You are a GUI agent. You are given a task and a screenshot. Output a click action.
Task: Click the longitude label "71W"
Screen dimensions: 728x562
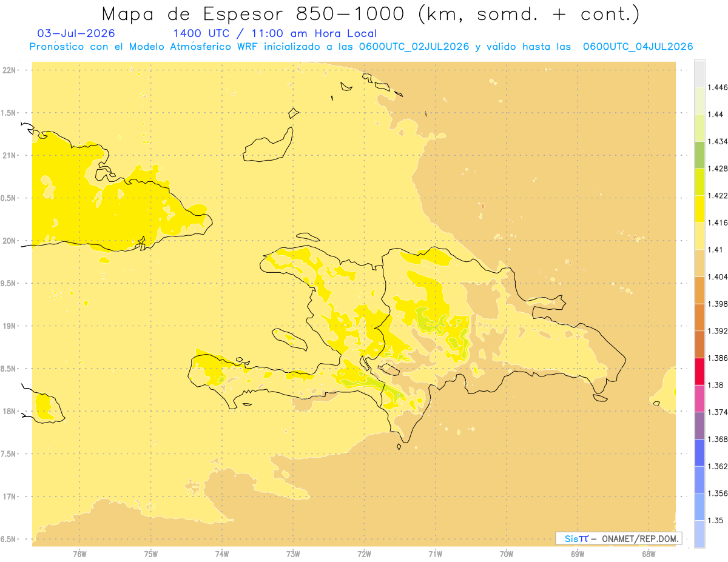[435, 554]
